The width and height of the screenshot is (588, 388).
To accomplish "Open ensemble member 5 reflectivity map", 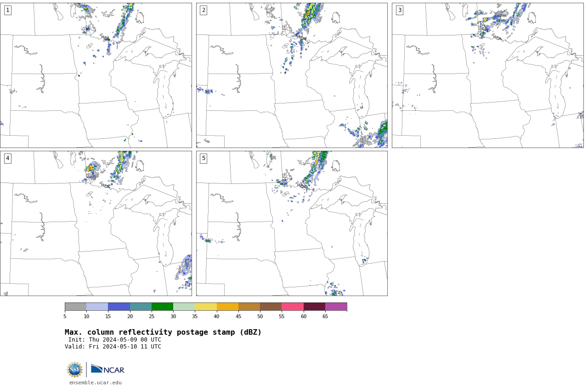I will (292, 223).
